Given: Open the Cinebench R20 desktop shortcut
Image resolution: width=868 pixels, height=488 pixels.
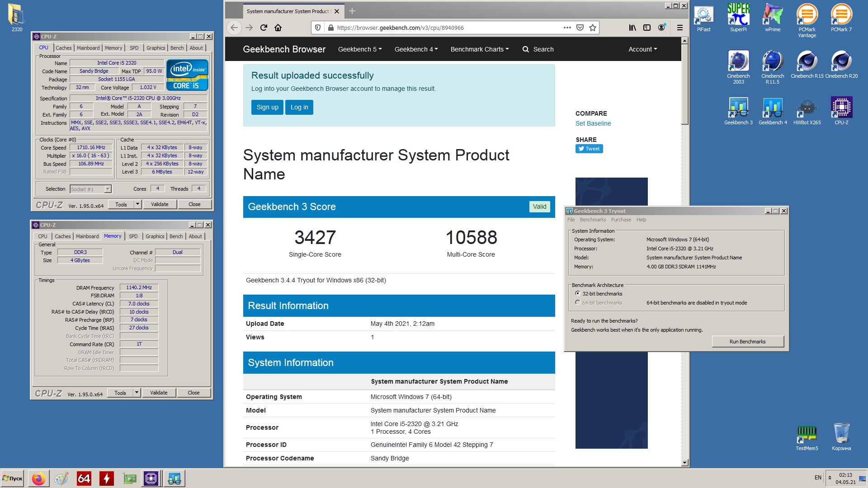Looking at the screenshot, I should 841,64.
